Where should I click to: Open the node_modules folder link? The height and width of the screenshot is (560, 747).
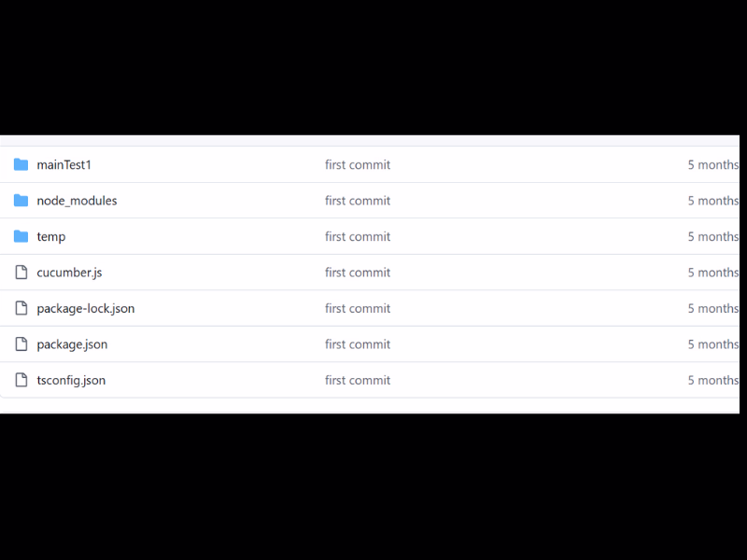click(77, 201)
